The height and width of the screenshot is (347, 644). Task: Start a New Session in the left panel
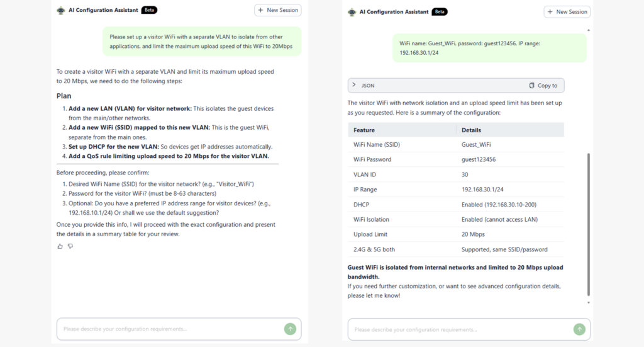277,10
